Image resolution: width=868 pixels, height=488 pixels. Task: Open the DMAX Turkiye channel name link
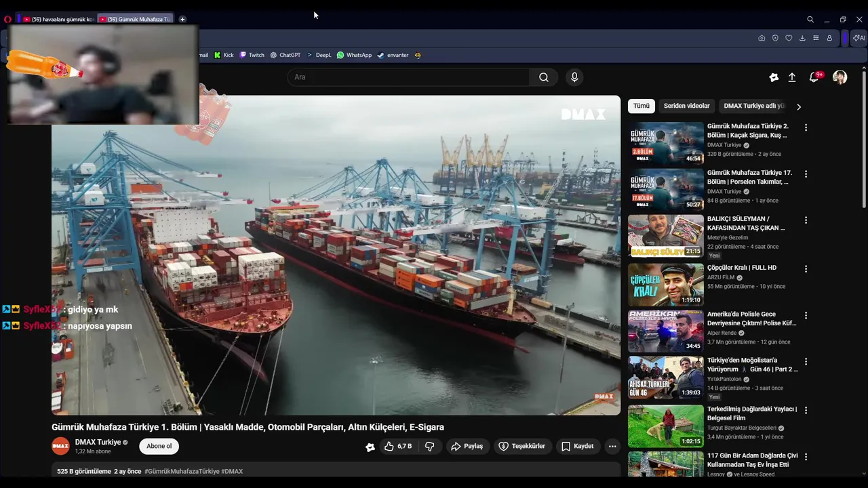coord(98,442)
